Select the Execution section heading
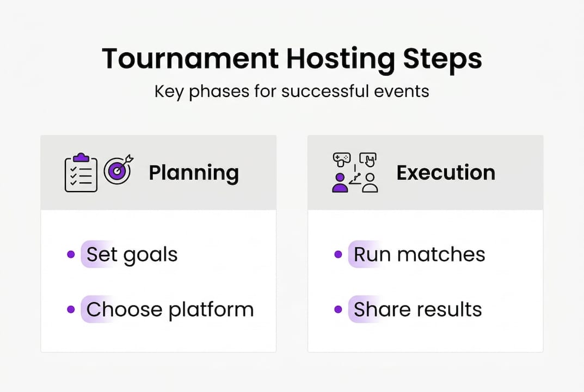 446,173
